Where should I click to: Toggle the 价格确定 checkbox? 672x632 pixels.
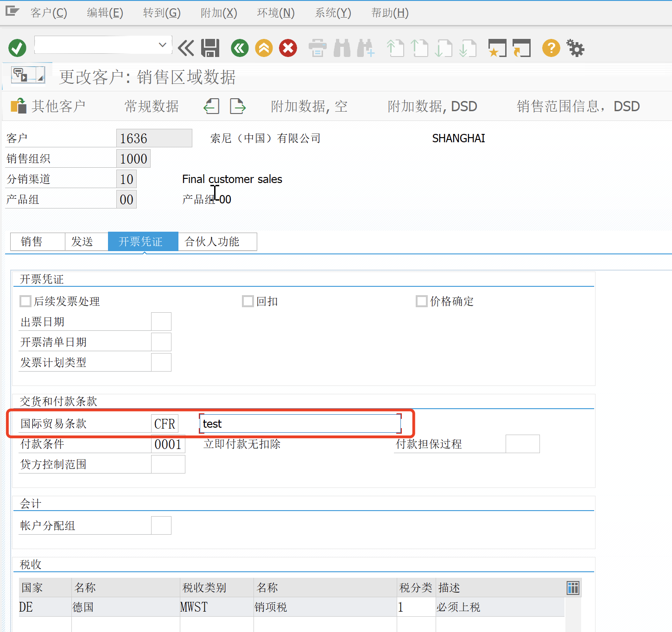point(422,302)
